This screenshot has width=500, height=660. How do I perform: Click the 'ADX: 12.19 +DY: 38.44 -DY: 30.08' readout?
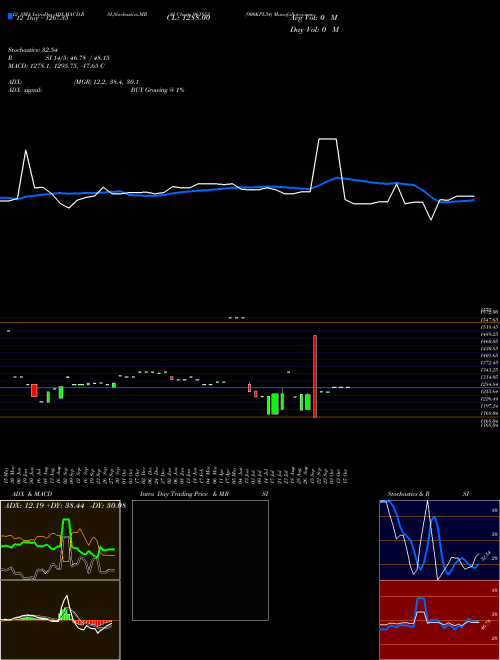65,506
